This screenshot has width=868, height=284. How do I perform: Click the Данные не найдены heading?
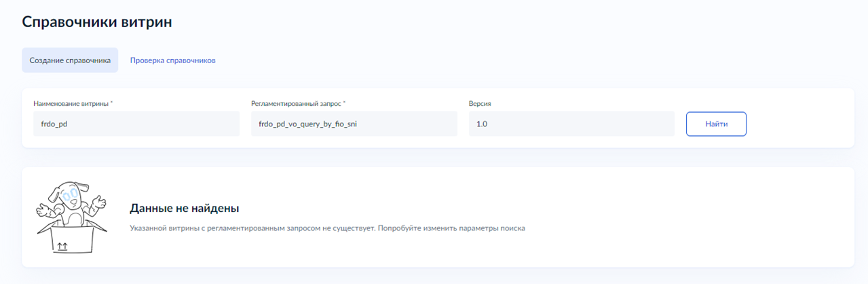[x=185, y=208]
